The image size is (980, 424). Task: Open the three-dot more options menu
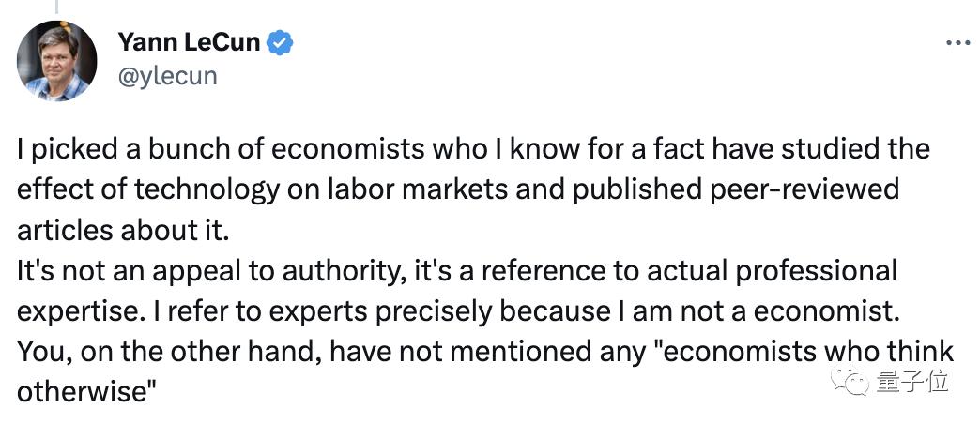957,43
